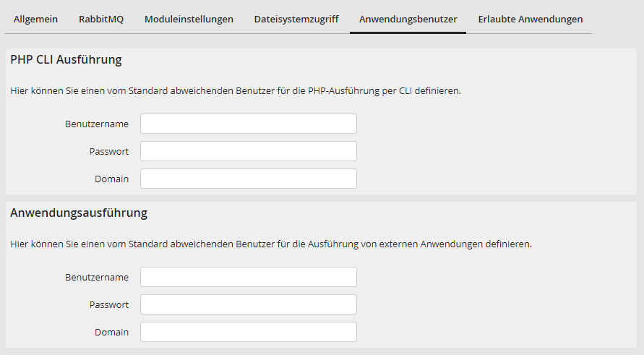Focus the Anwendungsausführung Benutzername field
This screenshot has height=355, width=644.
click(248, 277)
